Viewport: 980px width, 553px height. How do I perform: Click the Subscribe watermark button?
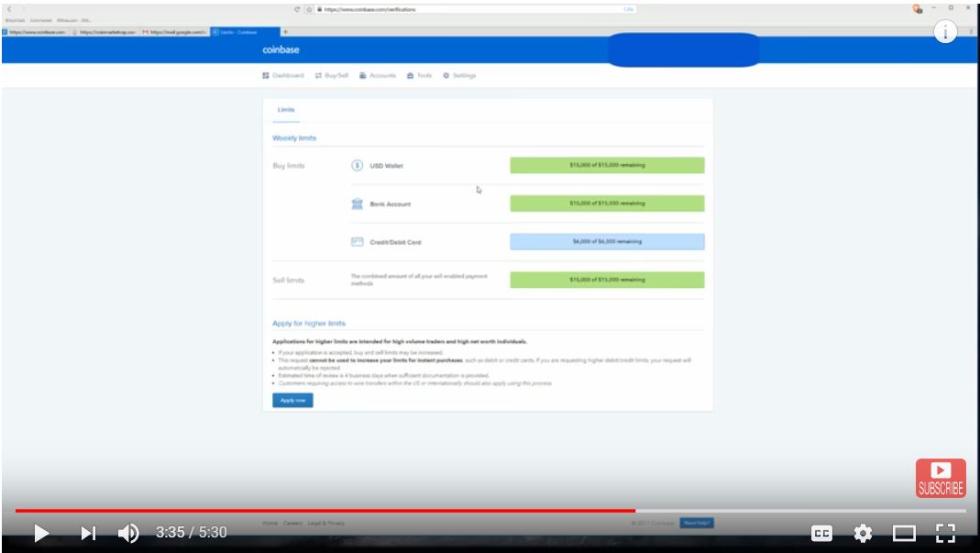pos(941,479)
